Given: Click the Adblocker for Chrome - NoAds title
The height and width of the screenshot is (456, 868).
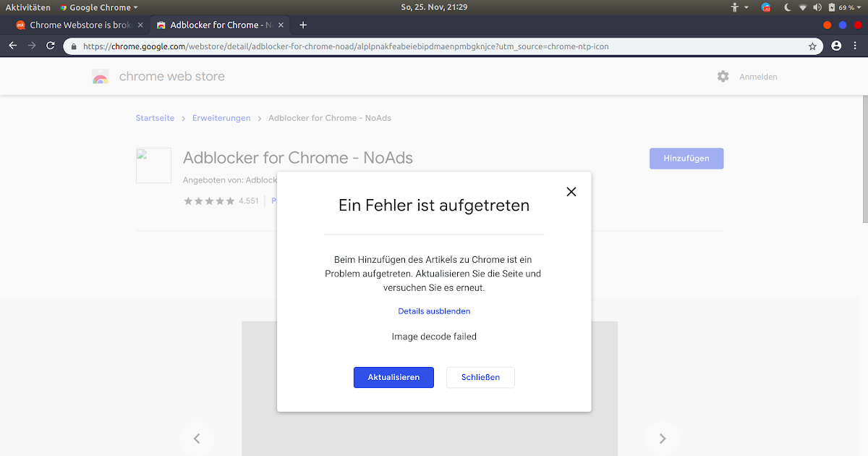Looking at the screenshot, I should coord(298,158).
